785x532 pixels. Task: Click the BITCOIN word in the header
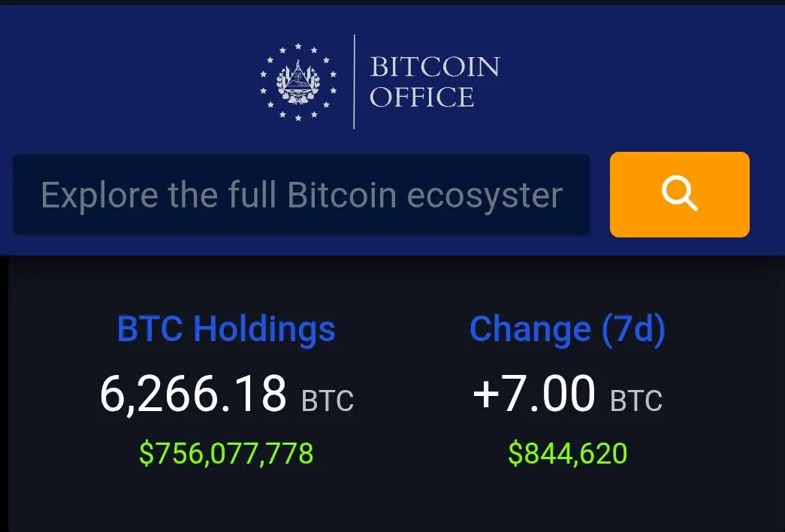(434, 67)
